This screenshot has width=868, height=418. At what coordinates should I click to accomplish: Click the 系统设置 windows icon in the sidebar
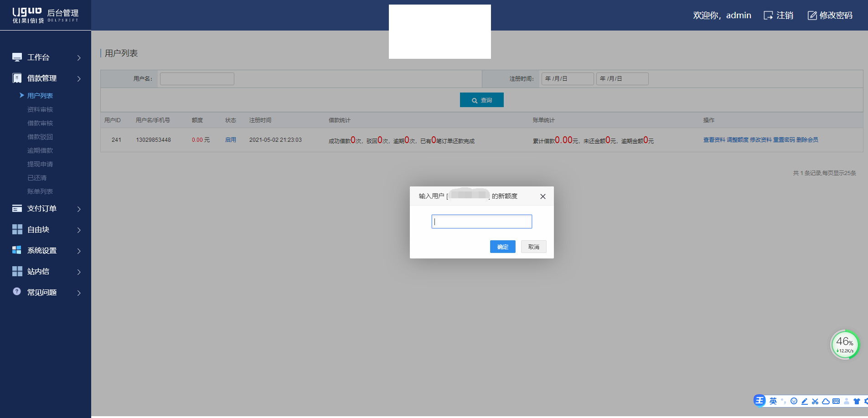point(17,250)
